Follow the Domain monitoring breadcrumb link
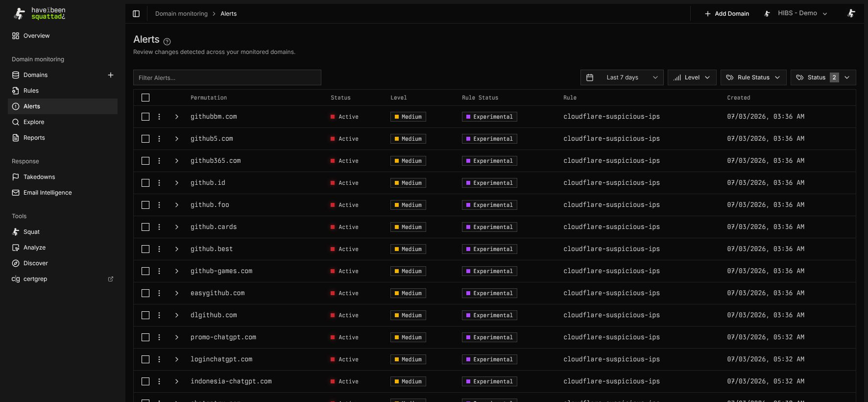Screen dimensions: 868x402 click(x=181, y=14)
